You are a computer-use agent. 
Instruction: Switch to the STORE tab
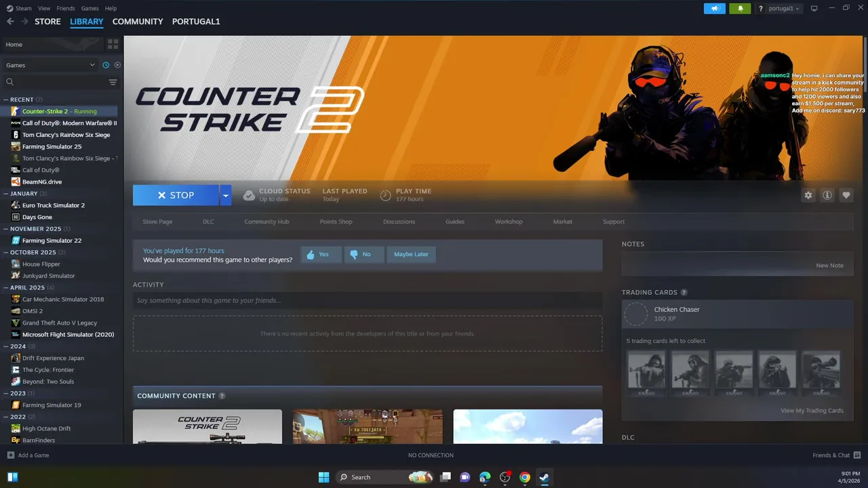coord(47,22)
